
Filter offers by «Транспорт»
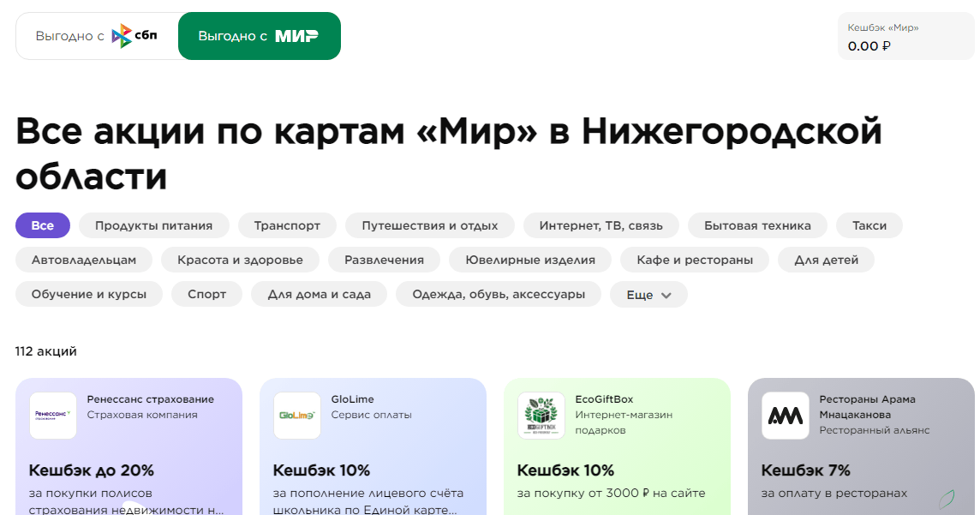point(287,225)
